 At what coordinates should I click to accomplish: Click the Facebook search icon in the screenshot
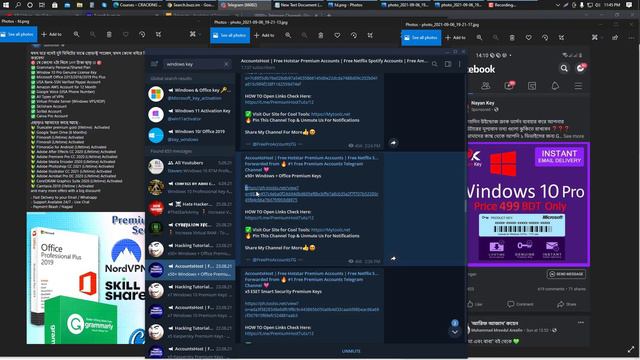tap(564, 69)
